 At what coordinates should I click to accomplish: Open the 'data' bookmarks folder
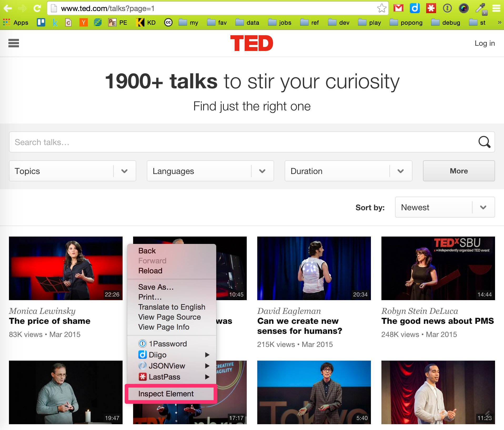pos(247,23)
